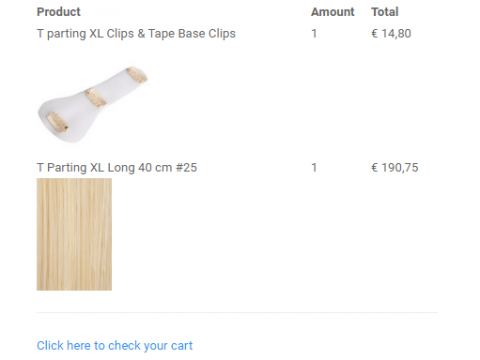
Task: Click the T parting clips product image
Action: (92, 104)
